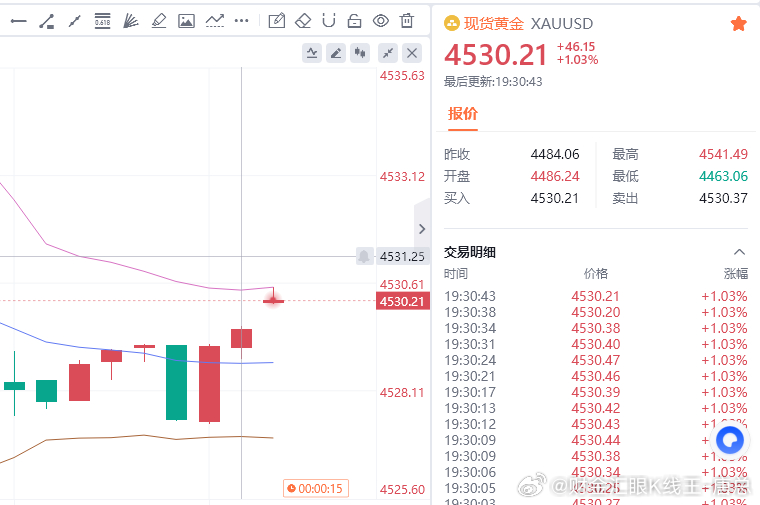Select the ray line drawing tool

(x=74, y=21)
